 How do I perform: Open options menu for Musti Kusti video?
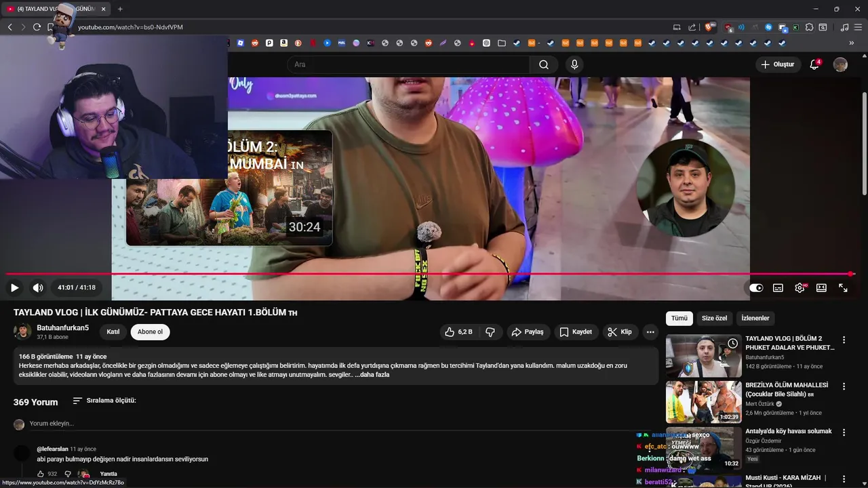pyautogui.click(x=844, y=478)
